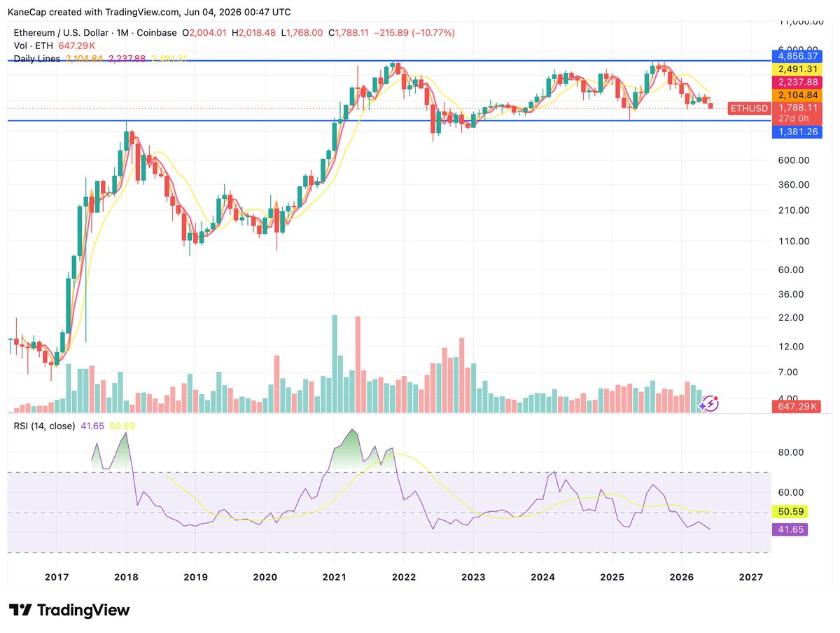Click the low value L1,768.00 in legend
The height and width of the screenshot is (633, 840).
tap(302, 33)
